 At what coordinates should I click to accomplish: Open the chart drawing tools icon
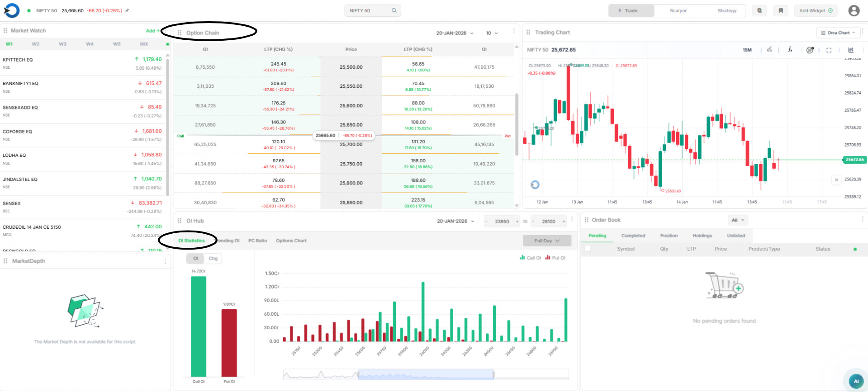[x=769, y=50]
